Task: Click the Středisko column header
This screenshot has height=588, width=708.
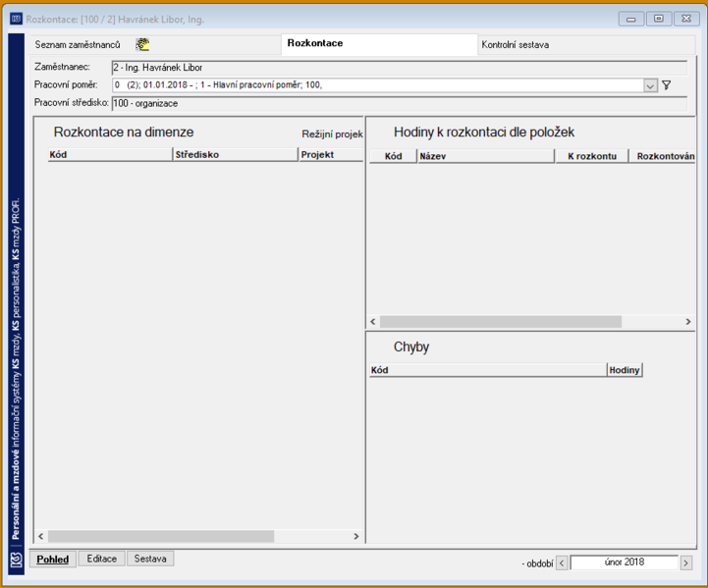Action: 236,154
